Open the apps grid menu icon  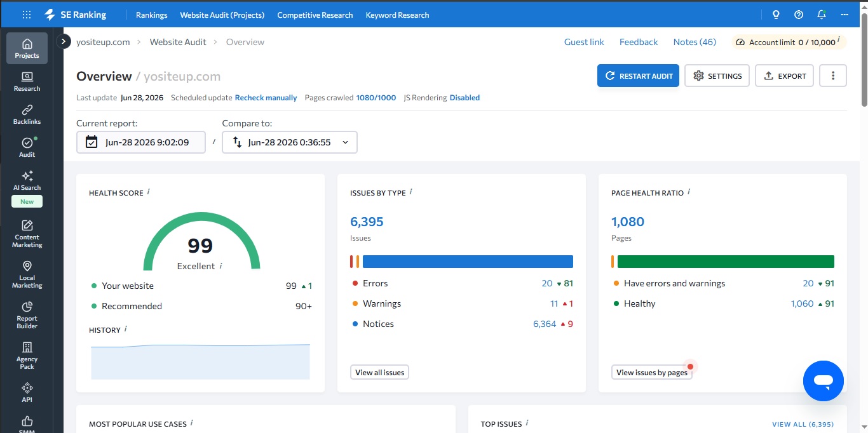(27, 15)
